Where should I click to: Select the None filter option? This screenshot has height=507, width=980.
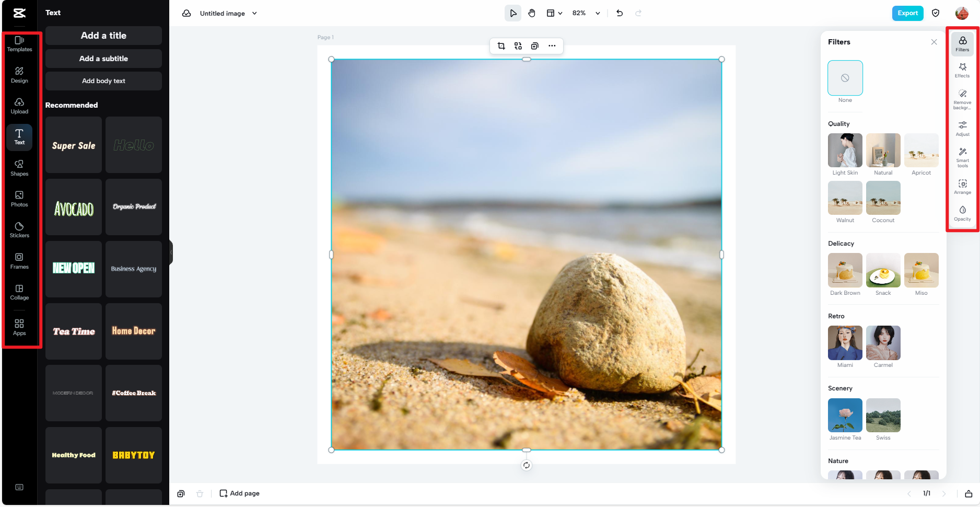[x=845, y=78]
